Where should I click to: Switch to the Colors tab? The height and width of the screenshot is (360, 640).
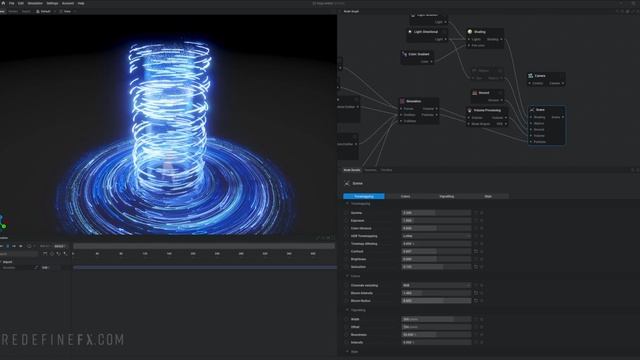pyautogui.click(x=405, y=196)
